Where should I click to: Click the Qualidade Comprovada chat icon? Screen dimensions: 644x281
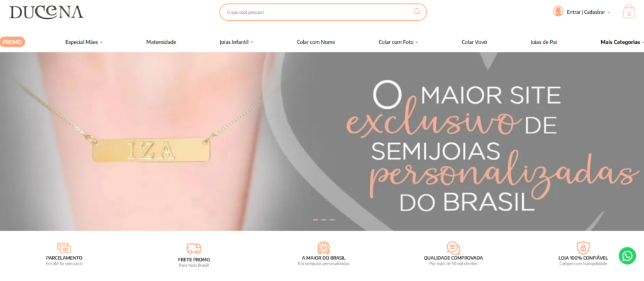pos(453,248)
